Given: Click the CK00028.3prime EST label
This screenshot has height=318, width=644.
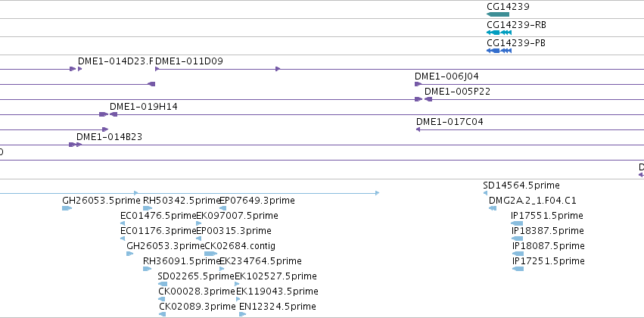Looking at the screenshot, I should click(x=196, y=291).
